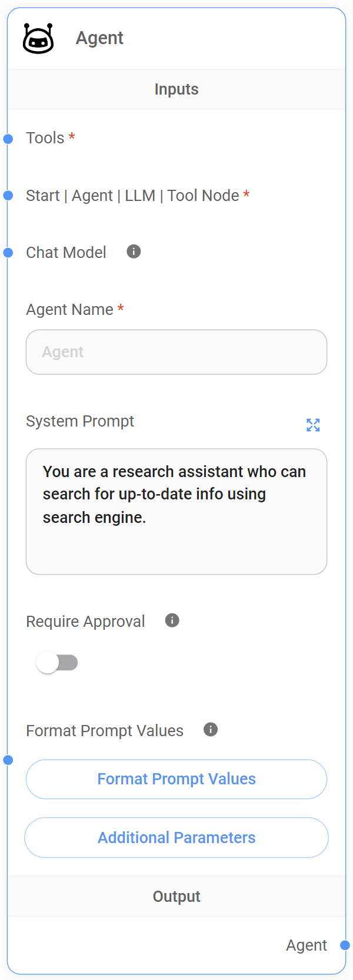Click the Chat Model input connector dot
This screenshot has width=353, height=980.
pyautogui.click(x=8, y=253)
